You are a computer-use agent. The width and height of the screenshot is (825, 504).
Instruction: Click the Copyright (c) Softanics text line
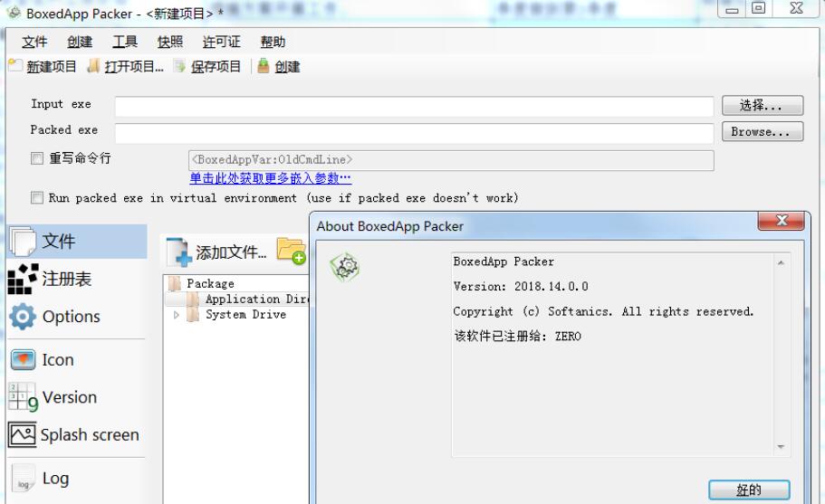click(603, 311)
